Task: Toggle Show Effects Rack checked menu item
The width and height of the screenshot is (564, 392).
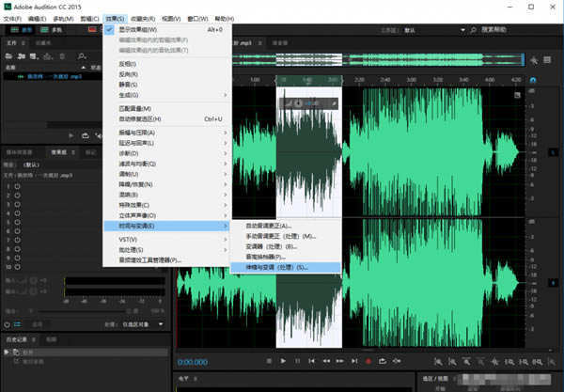Action: (136, 29)
